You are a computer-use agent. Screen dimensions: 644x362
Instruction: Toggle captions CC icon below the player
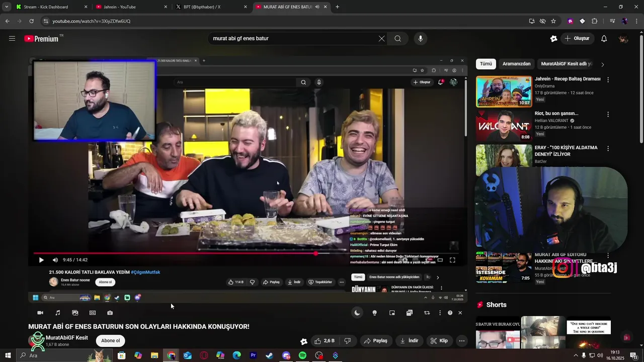pos(93,313)
